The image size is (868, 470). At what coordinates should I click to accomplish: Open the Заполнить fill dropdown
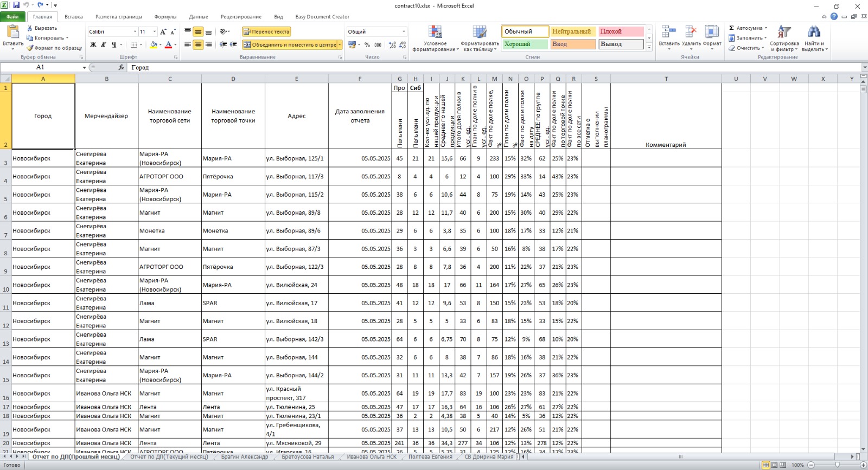click(765, 38)
